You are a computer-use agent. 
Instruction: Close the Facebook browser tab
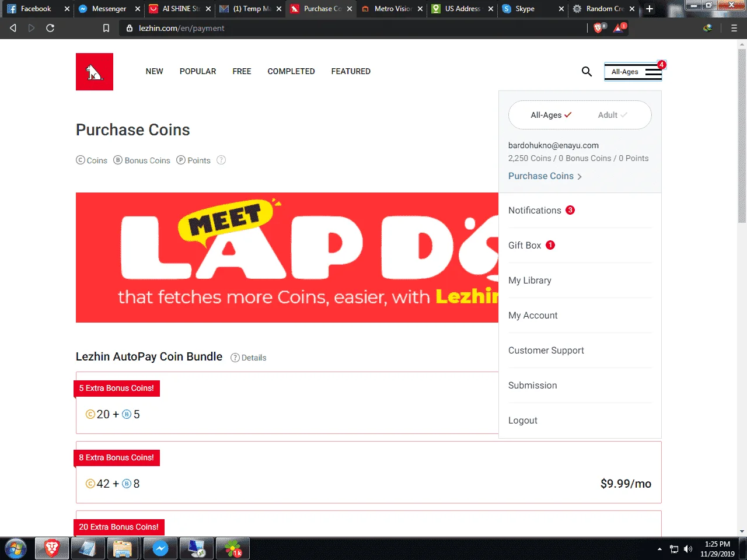67,9
